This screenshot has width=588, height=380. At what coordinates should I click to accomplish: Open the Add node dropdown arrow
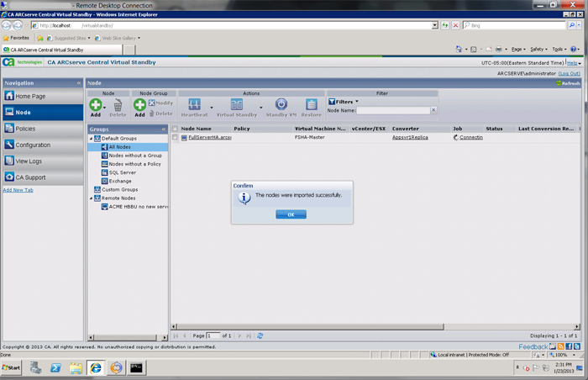tap(105, 108)
